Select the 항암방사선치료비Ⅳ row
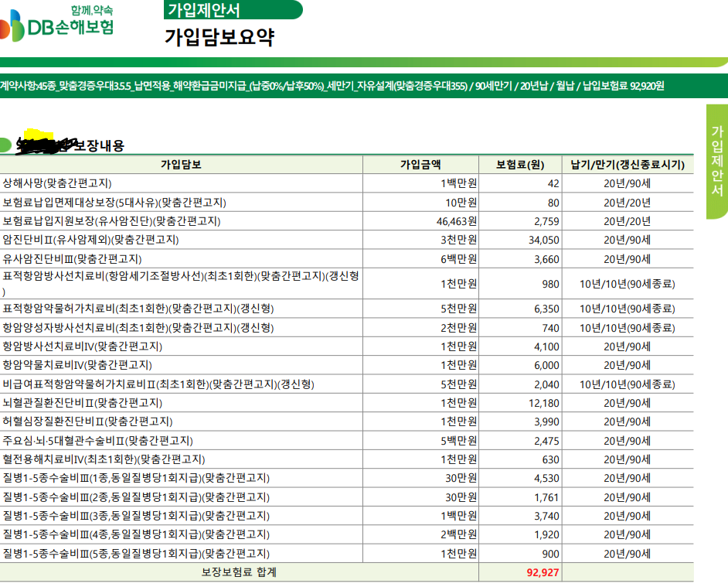Screen dimensions: 728x587 pyautogui.click(x=347, y=346)
